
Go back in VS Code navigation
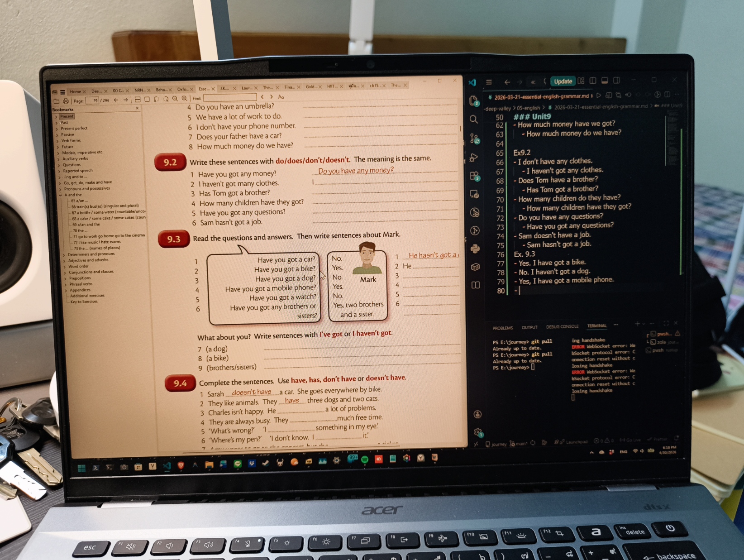point(507,82)
